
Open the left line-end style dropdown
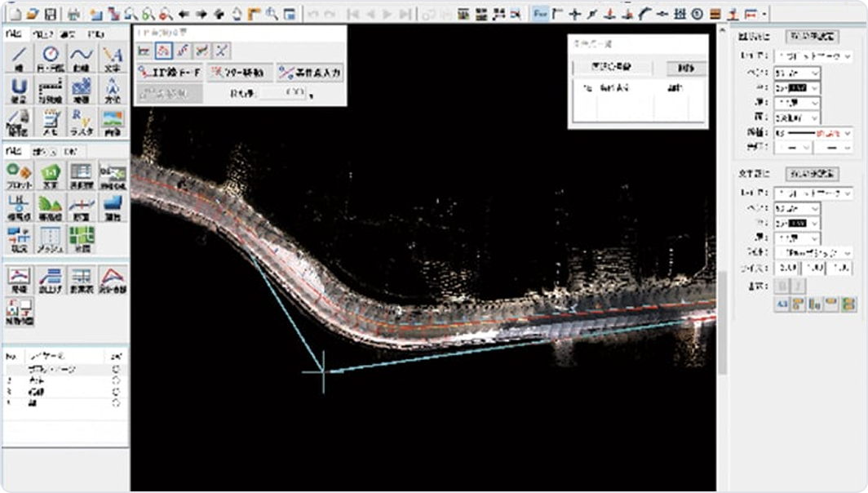click(793, 148)
